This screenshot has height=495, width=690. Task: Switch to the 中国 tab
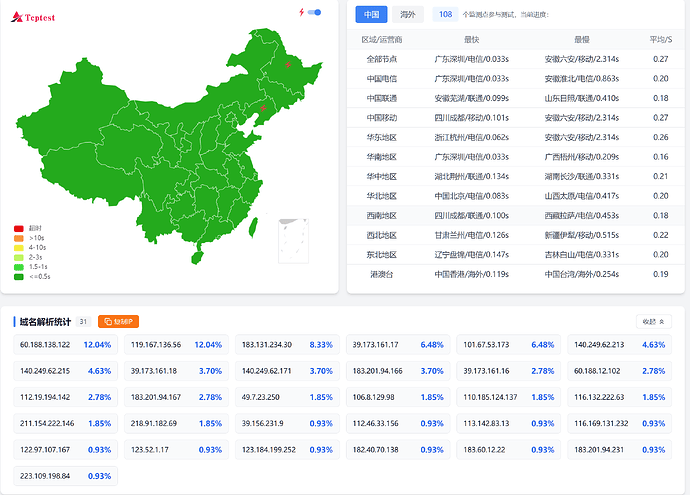[371, 14]
